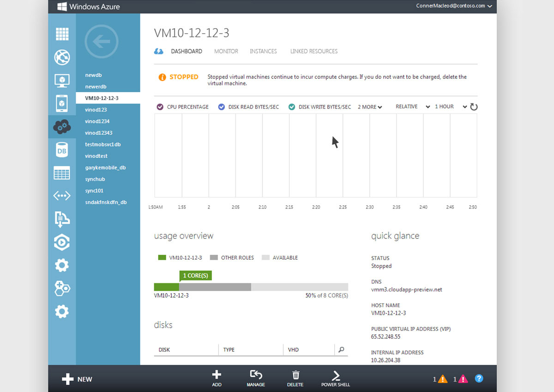Launch the Power Shell command

coord(336,378)
